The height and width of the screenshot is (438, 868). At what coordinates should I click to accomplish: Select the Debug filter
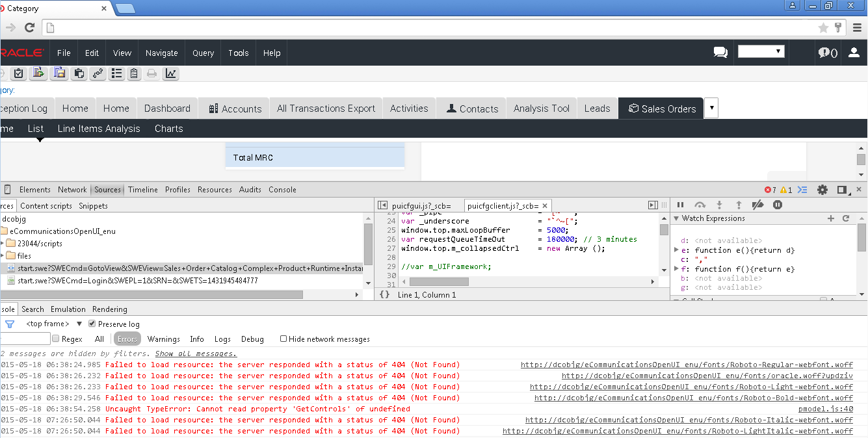(252, 339)
